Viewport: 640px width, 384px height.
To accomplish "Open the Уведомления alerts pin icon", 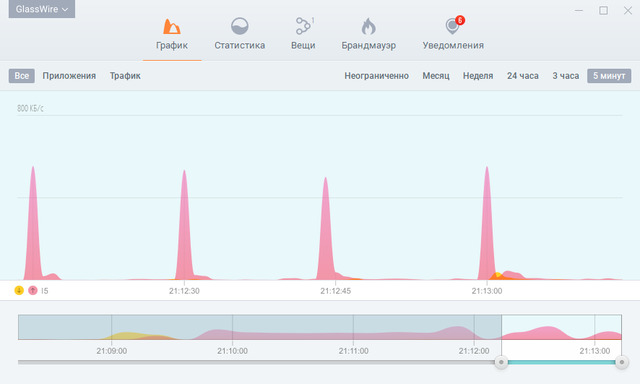I will click(x=452, y=27).
